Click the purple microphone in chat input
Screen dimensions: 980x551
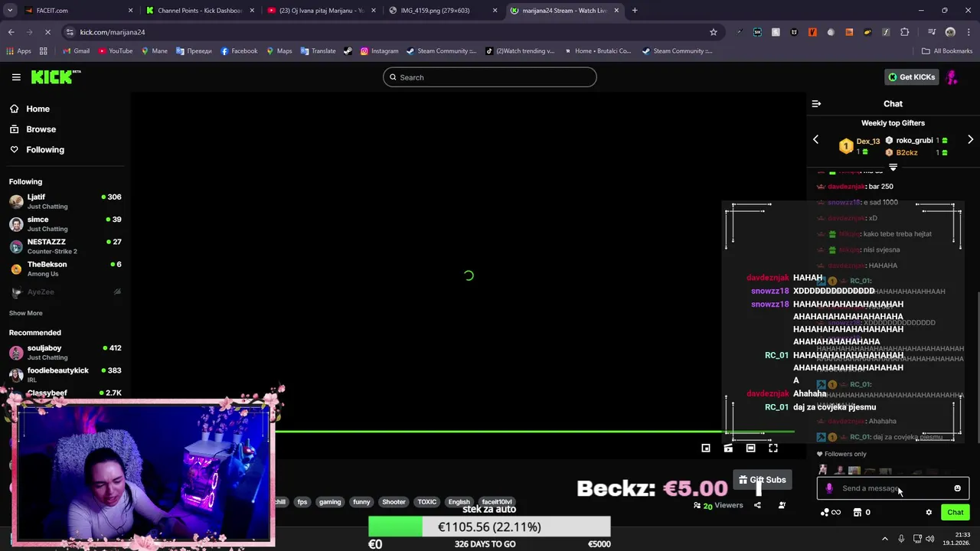829,488
